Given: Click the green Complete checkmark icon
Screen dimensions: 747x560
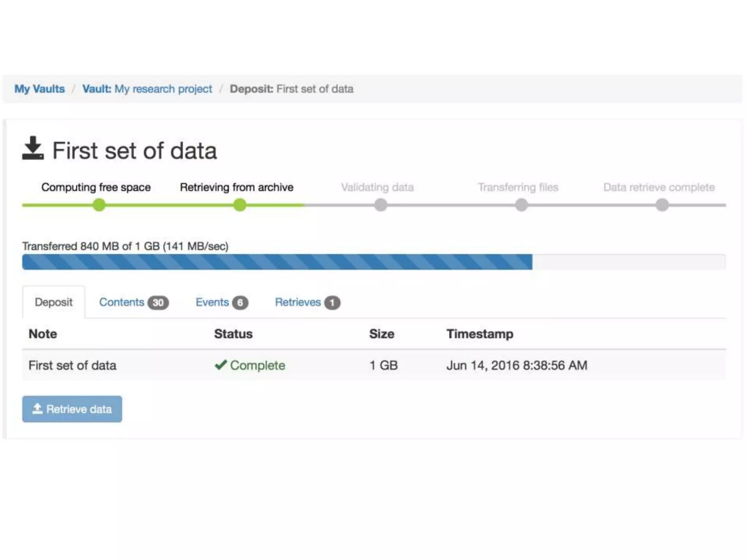Looking at the screenshot, I should click(221, 365).
